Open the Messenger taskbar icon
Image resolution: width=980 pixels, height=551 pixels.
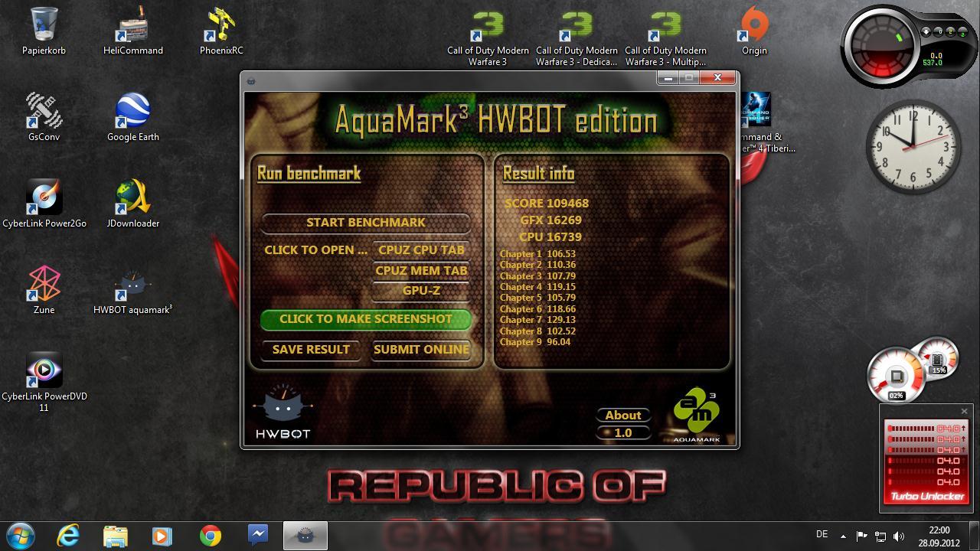pyautogui.click(x=257, y=535)
